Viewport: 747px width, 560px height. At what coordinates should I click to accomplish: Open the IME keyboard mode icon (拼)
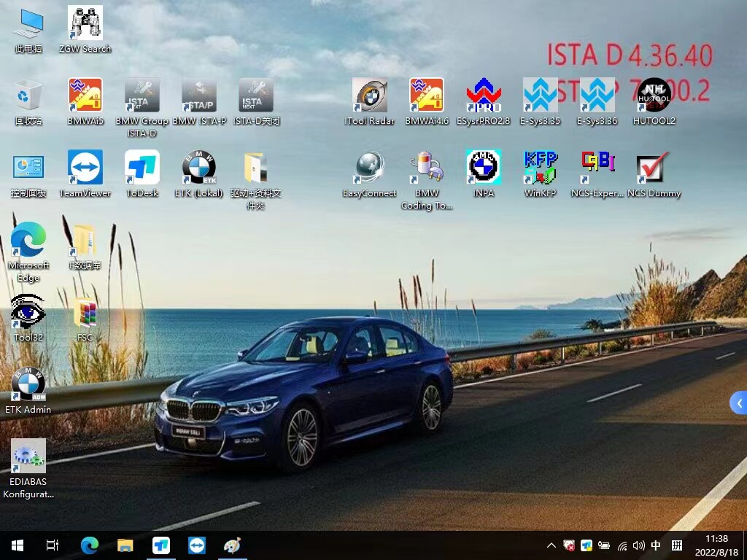[x=677, y=545]
